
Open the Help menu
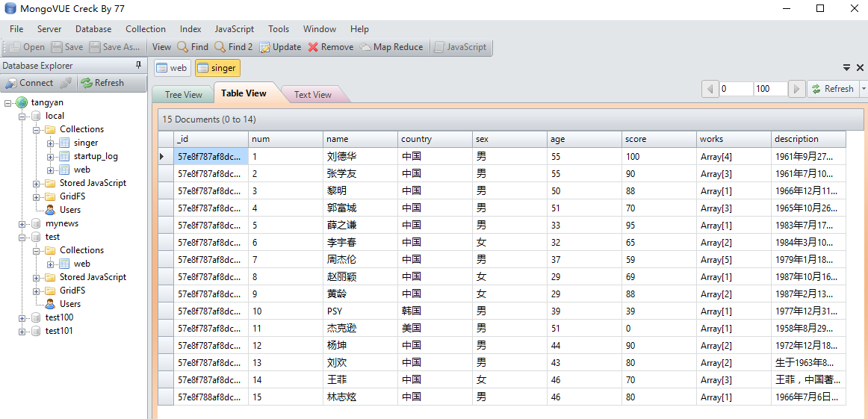(359, 29)
